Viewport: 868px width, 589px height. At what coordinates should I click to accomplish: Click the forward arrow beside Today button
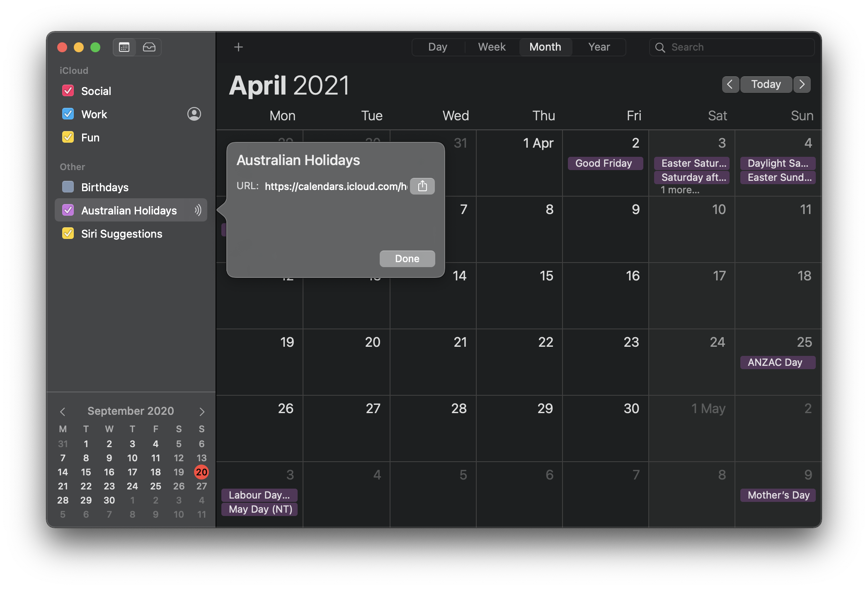pyautogui.click(x=802, y=84)
